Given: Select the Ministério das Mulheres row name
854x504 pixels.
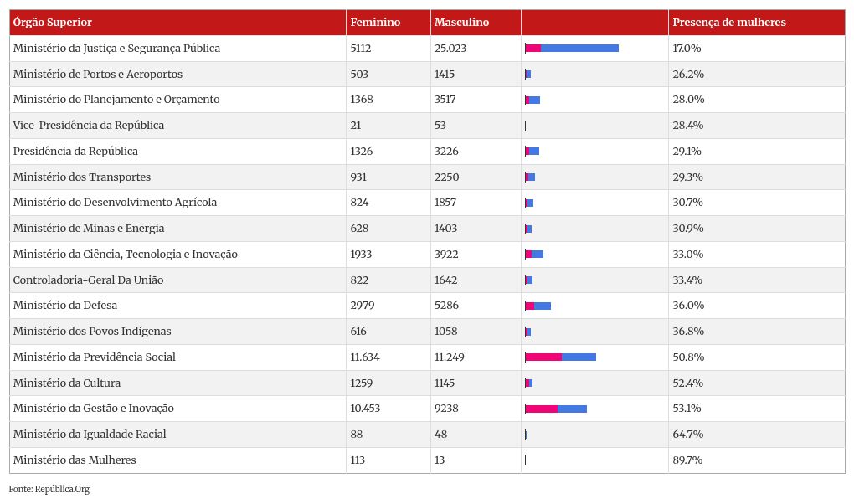Looking at the screenshot, I should pos(75,460).
